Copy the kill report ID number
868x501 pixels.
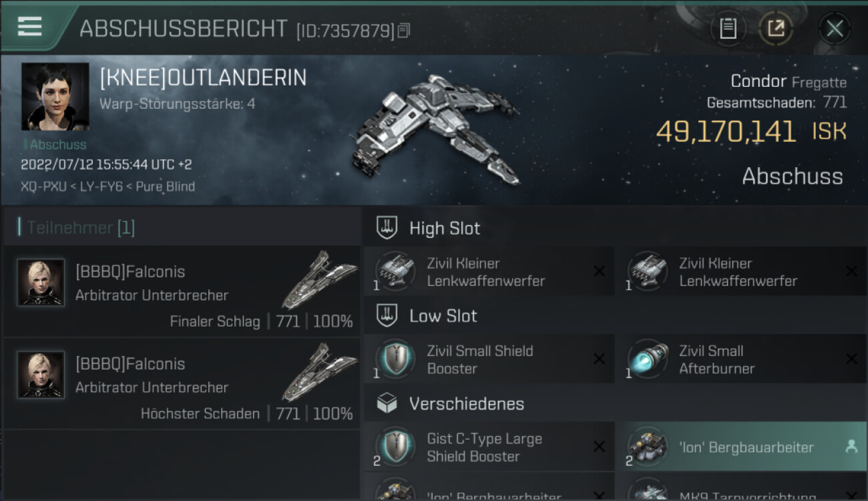point(403,31)
